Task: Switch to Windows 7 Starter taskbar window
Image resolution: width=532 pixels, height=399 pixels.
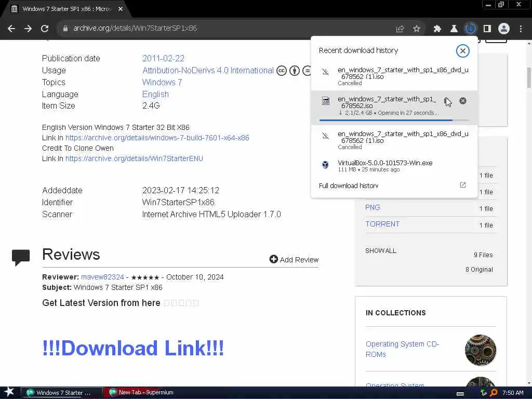Action: (61, 393)
